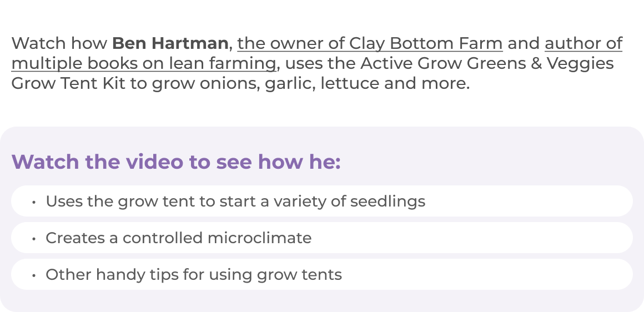Click 'lean farming' in the underlined link

(222, 64)
